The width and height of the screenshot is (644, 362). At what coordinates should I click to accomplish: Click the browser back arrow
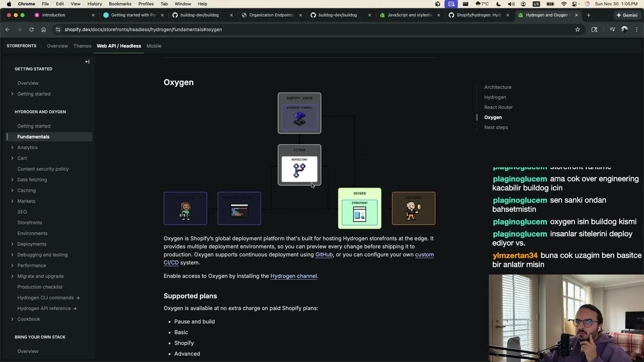coord(8,30)
